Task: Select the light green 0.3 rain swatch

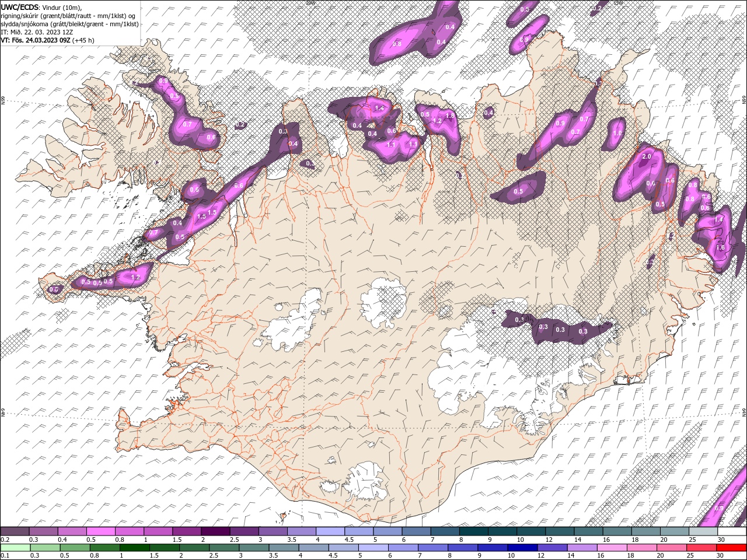Action: (46, 548)
